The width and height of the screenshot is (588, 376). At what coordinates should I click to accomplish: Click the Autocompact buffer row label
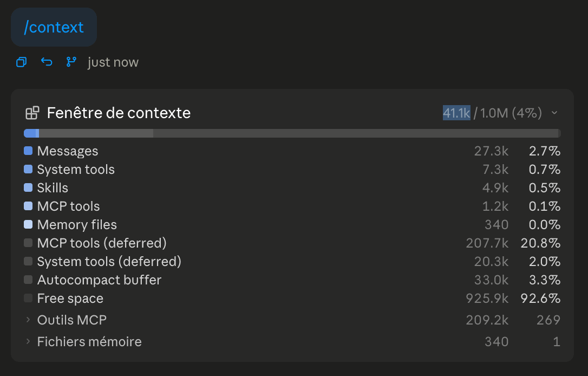[100, 280]
